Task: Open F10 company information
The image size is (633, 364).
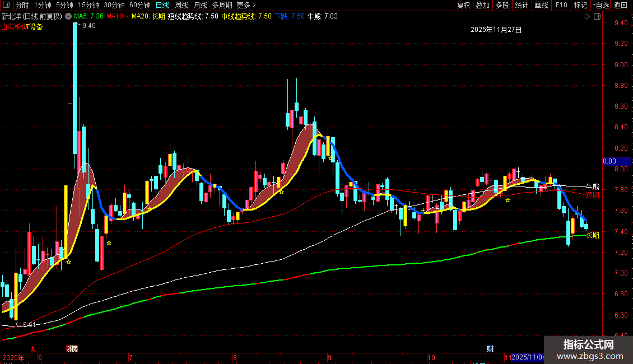Action: [561, 5]
